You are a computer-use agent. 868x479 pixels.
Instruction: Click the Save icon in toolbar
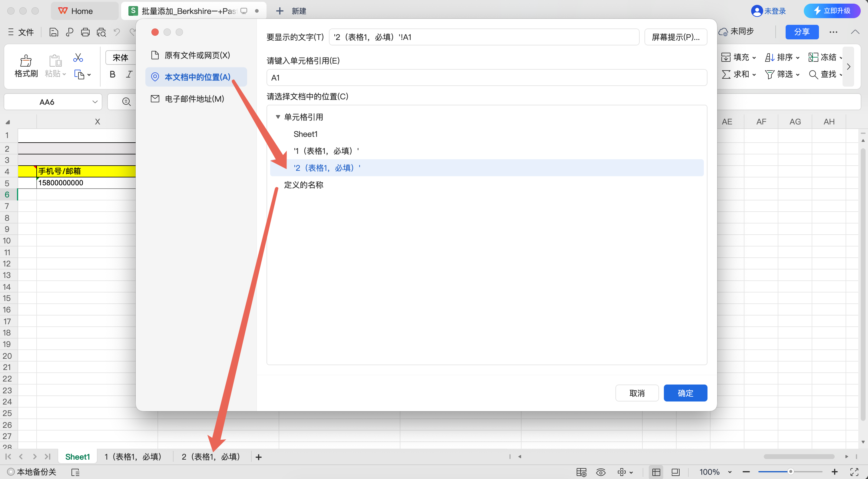click(54, 32)
